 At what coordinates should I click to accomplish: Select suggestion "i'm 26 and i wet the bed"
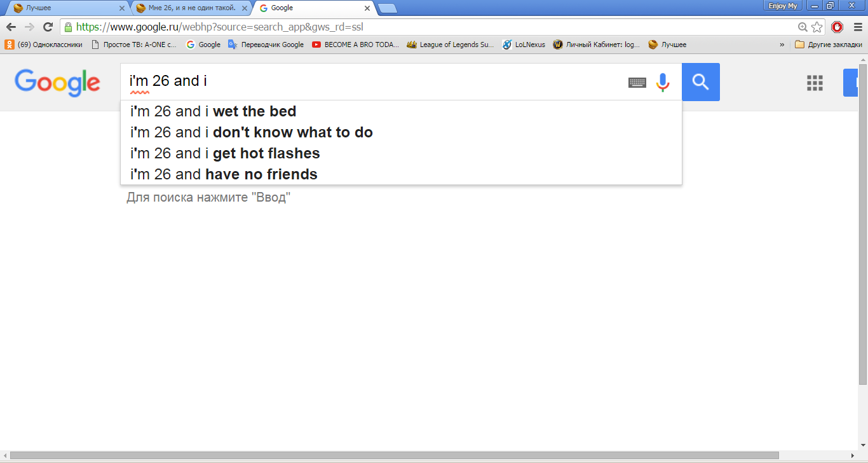[x=214, y=112]
